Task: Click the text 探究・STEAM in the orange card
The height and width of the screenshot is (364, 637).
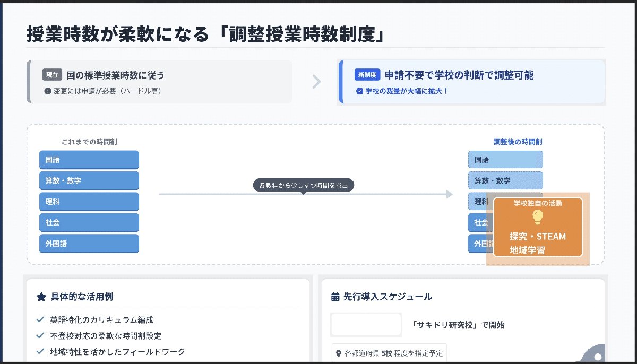Action: 538,236
